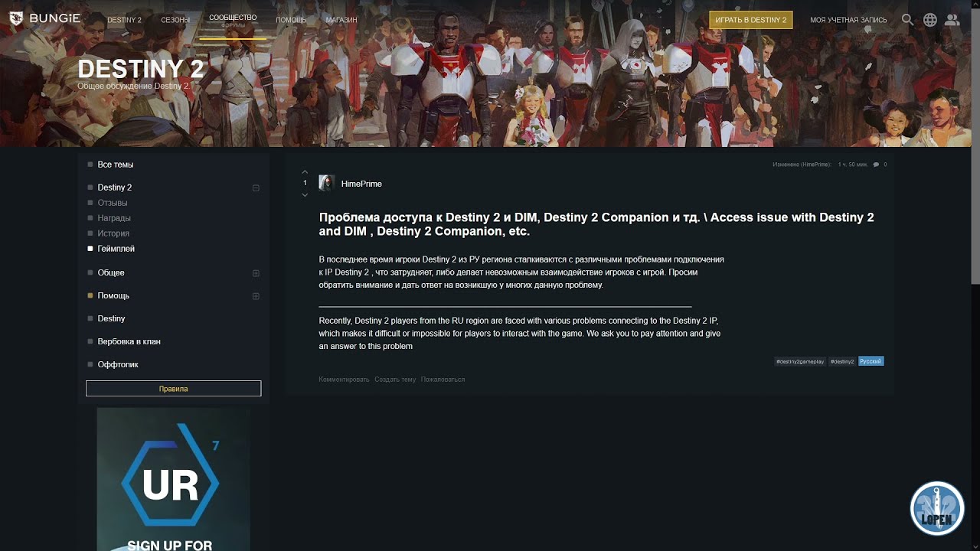
Task: Click Пожаловаться link
Action: coord(443,380)
